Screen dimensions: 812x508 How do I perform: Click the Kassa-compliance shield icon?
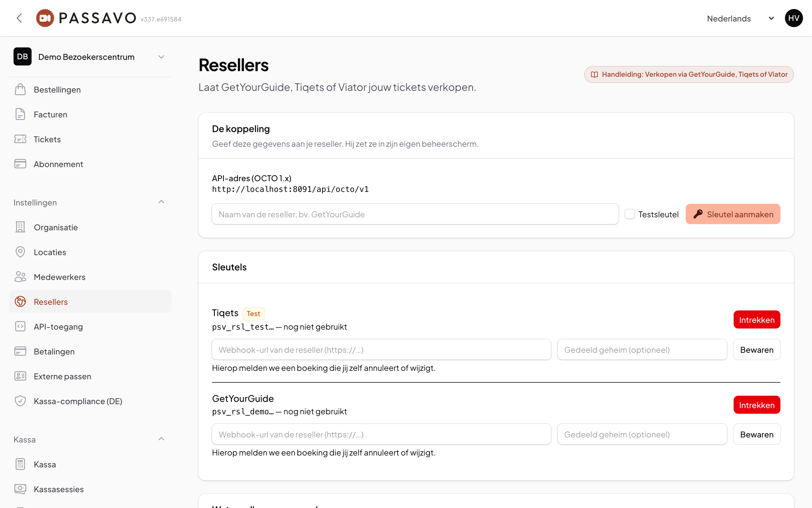pos(20,401)
